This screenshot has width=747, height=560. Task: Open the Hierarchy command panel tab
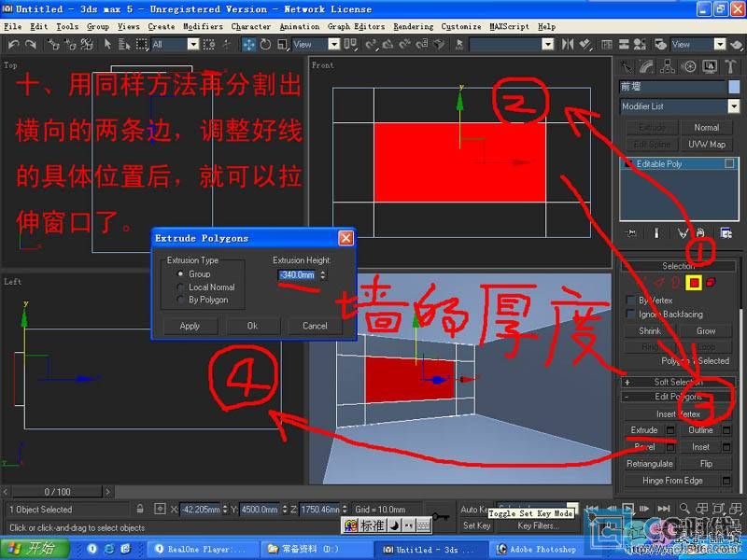tap(668, 66)
